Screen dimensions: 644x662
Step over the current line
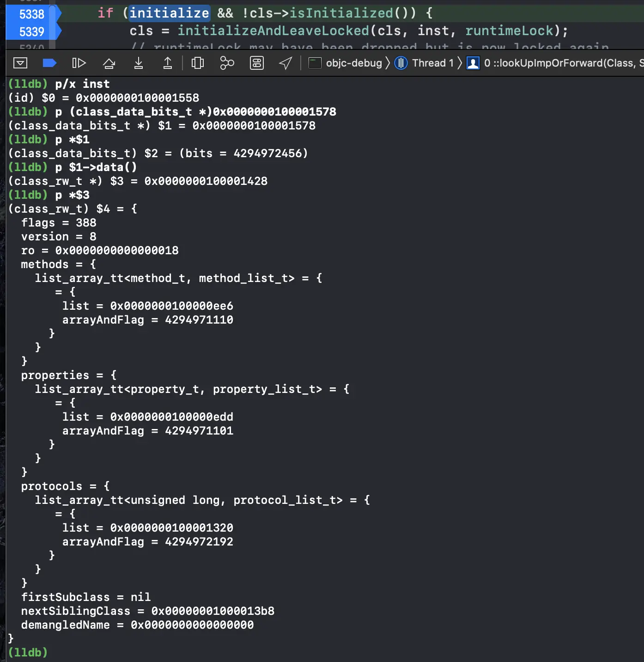[109, 63]
